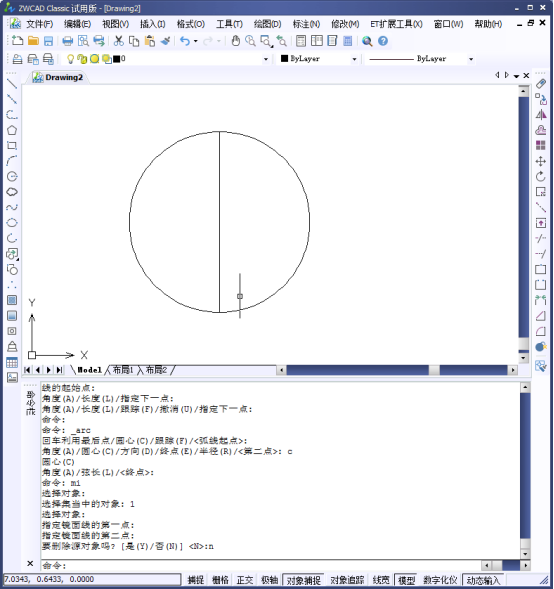Toggle 正交 ortho mode in status bar
This screenshot has height=589, width=554.
(x=245, y=580)
